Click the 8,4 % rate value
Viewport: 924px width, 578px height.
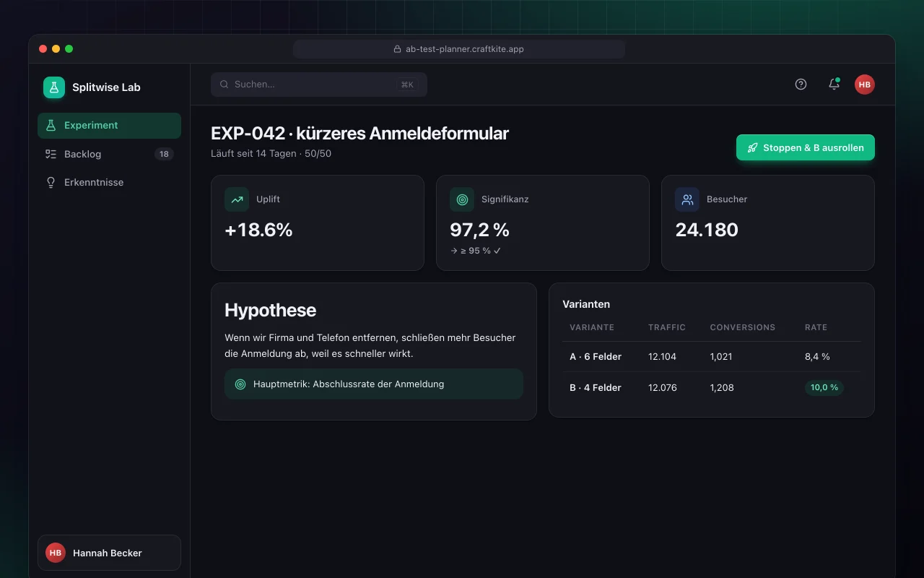(x=817, y=357)
